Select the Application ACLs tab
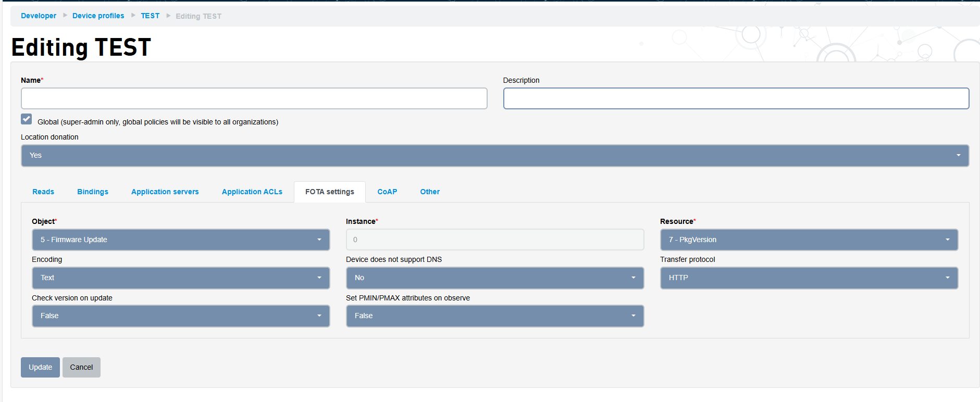The width and height of the screenshot is (980, 402). click(x=252, y=192)
